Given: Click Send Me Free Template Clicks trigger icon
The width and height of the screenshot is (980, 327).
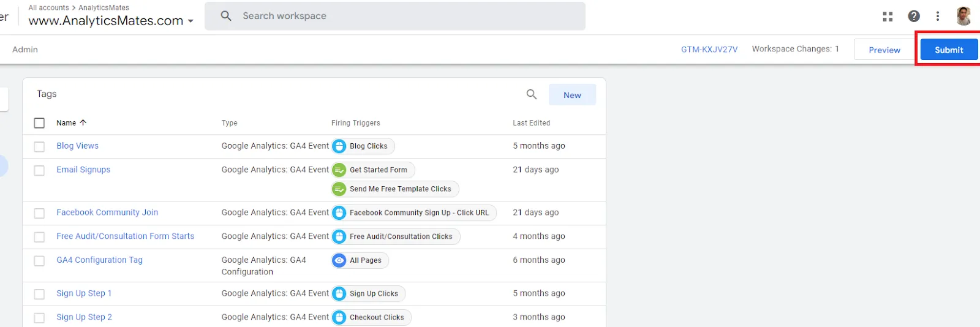Looking at the screenshot, I should (339, 189).
